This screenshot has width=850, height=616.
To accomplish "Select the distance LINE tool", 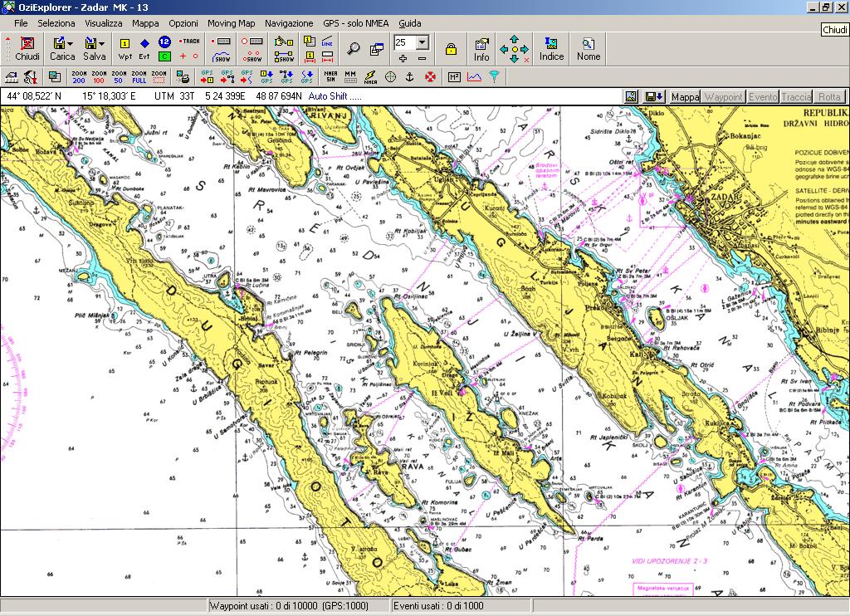I will [x=327, y=42].
